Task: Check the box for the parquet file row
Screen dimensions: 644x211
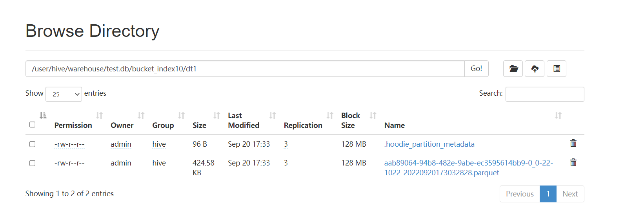Action: (x=33, y=163)
